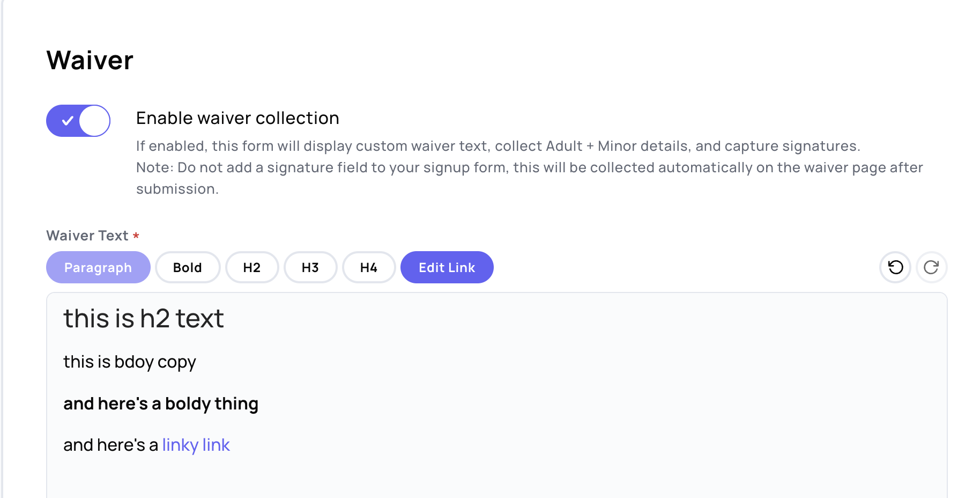The width and height of the screenshot is (980, 498).
Task: Click the bold 'and here's a boldy thing' line
Action: [x=161, y=404]
